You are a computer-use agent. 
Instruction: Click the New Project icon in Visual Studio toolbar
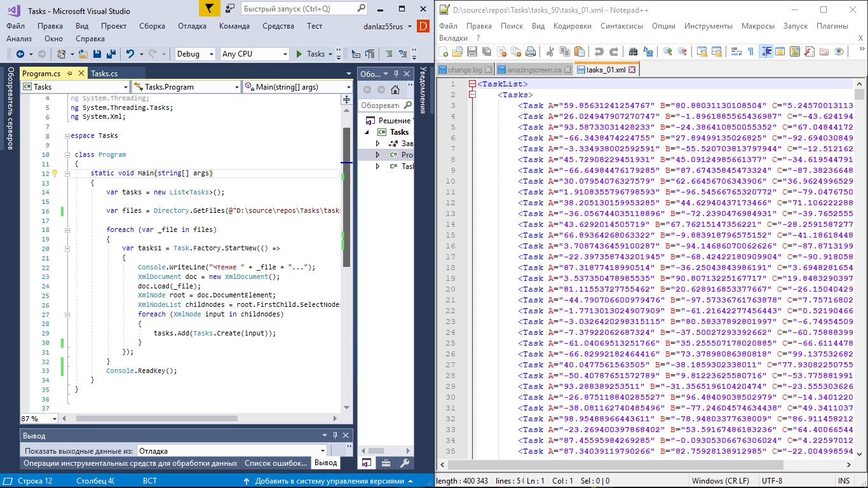tap(61, 54)
